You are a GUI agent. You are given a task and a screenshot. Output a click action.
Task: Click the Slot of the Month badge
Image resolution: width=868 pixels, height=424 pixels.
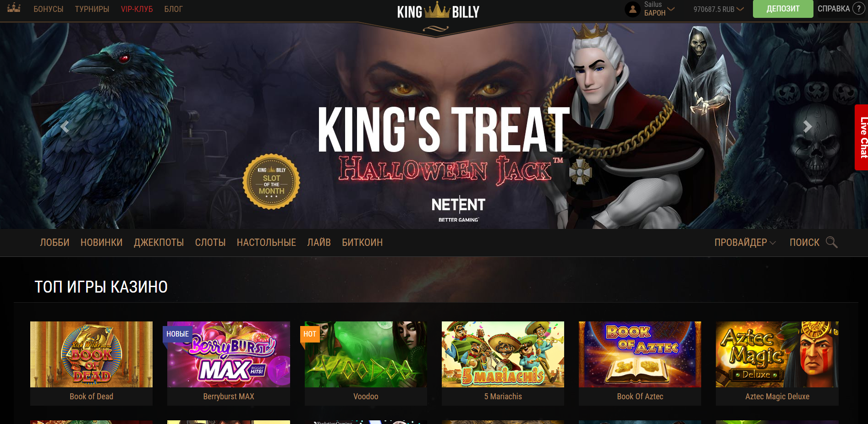[x=271, y=181]
